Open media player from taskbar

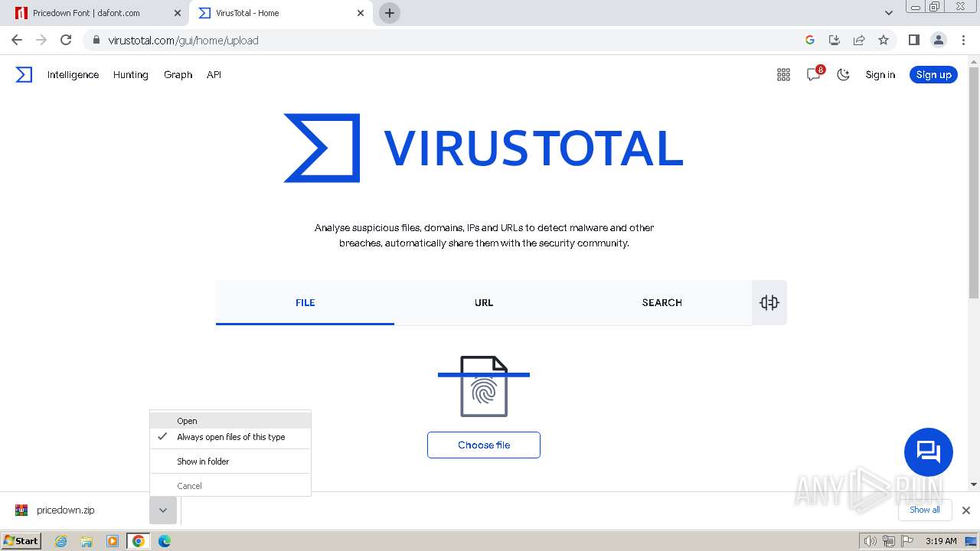coord(113,541)
